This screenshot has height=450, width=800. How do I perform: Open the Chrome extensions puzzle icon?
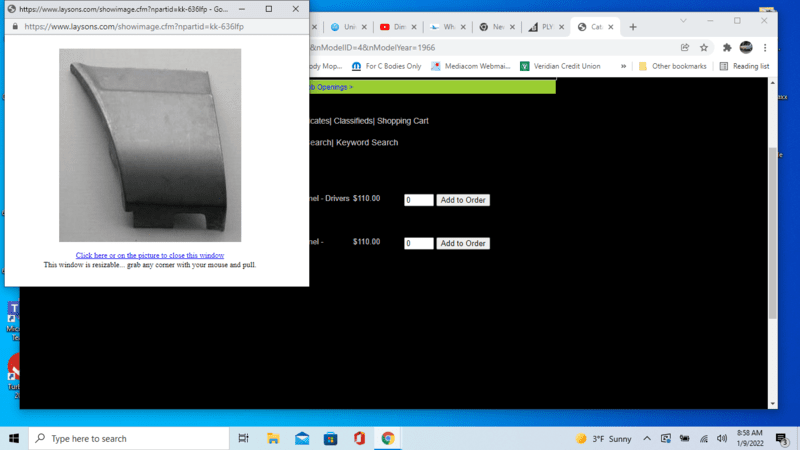727,47
